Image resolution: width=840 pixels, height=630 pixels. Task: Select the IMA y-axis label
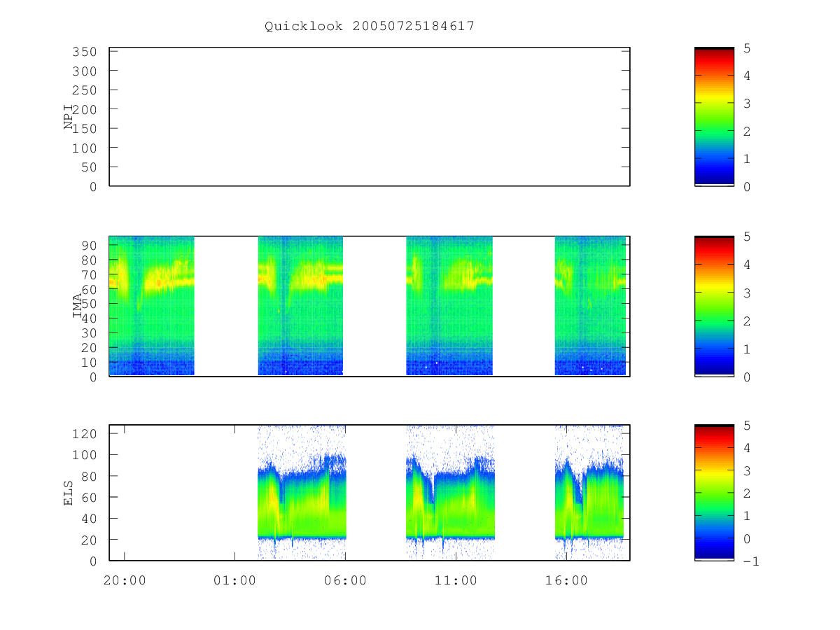click(77, 306)
